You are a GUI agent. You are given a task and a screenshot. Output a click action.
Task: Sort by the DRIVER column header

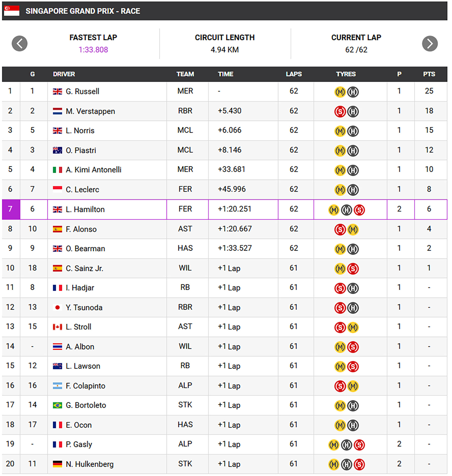[64, 74]
